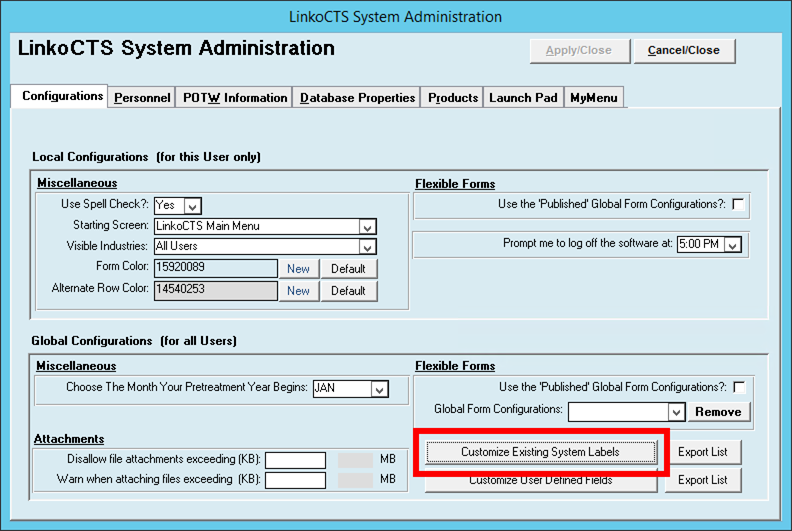This screenshot has width=792, height=531.
Task: Open the Products tab
Action: point(453,98)
